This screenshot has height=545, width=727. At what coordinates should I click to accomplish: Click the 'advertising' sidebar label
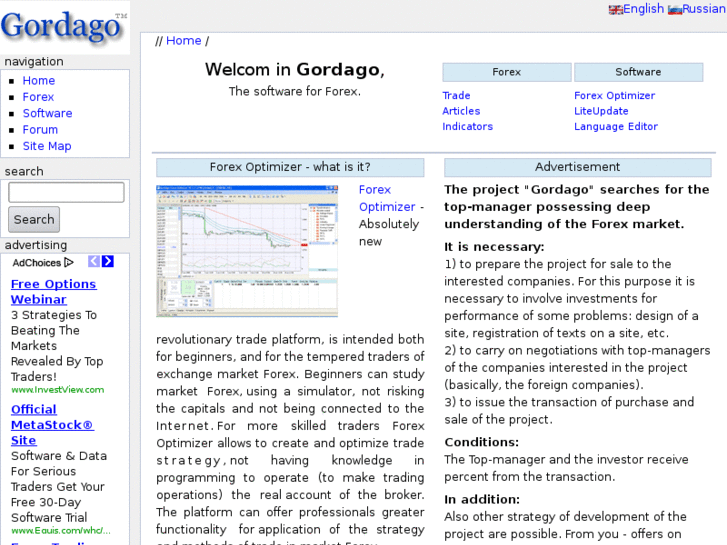pyautogui.click(x=36, y=245)
